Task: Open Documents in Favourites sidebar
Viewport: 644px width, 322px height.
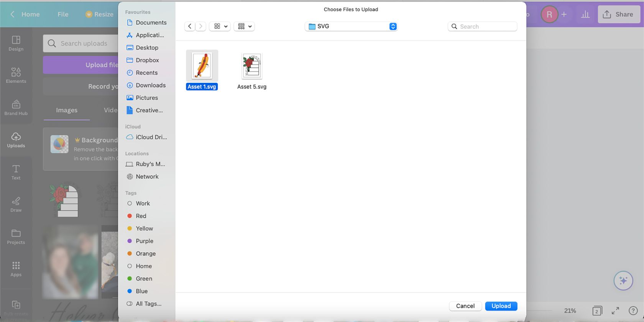Action: (x=147, y=23)
